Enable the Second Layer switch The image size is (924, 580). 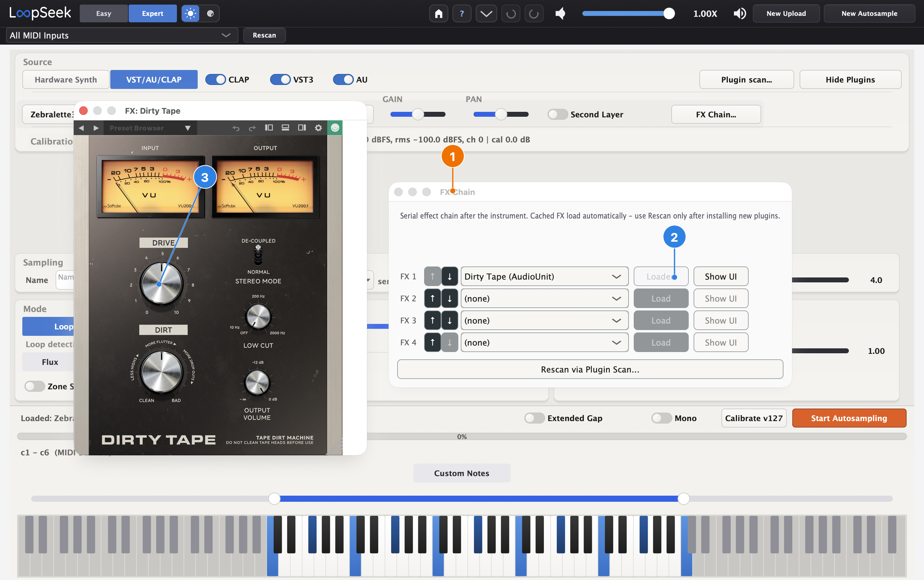(x=557, y=114)
